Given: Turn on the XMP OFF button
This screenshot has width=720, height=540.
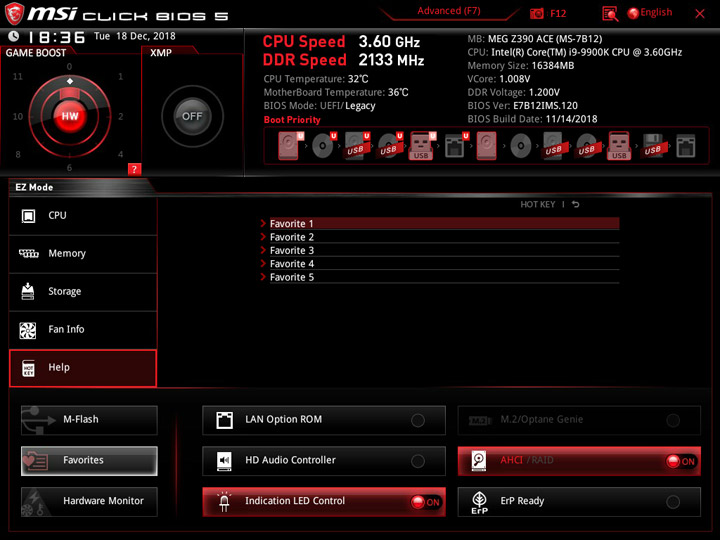Looking at the screenshot, I should [x=192, y=116].
